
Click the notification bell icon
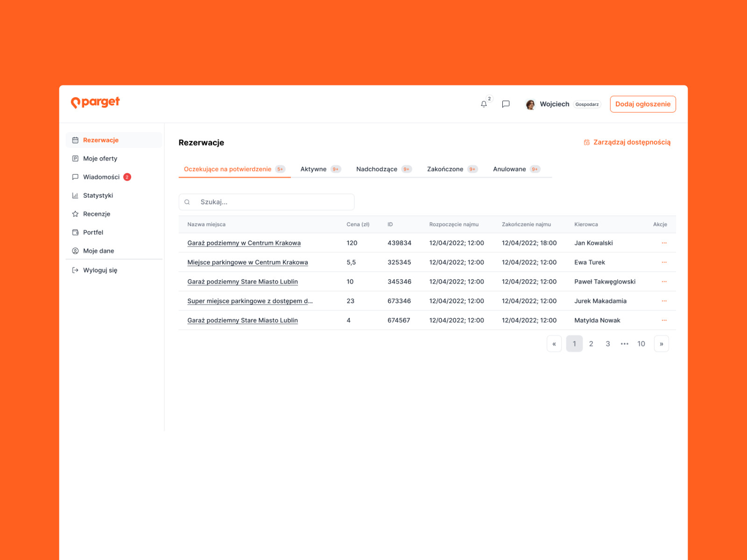point(484,104)
